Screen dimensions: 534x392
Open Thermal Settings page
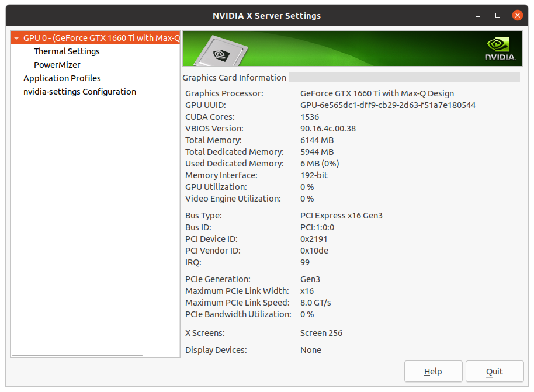pyautogui.click(x=67, y=51)
